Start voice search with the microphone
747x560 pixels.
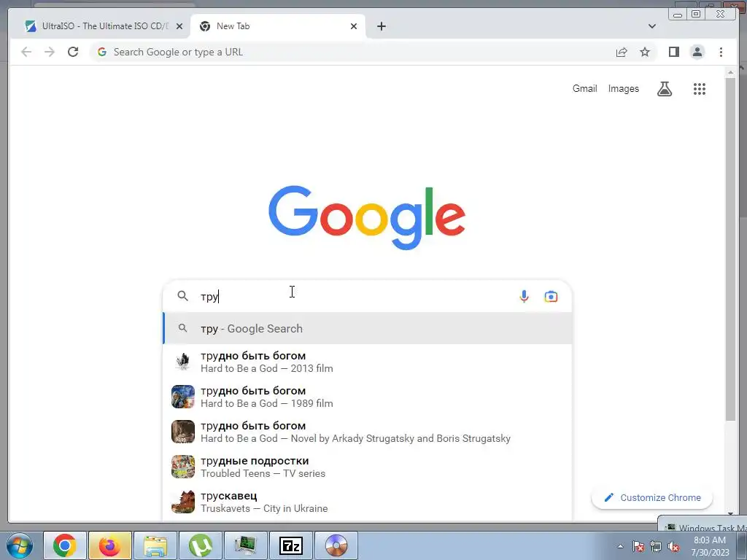pyautogui.click(x=524, y=296)
